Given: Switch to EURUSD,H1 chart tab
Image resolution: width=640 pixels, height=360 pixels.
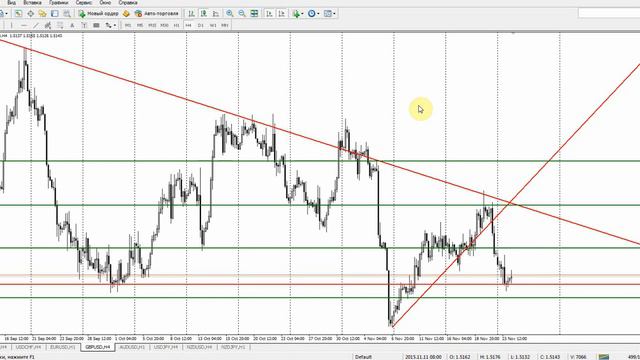Looking at the screenshot, I should point(62,347).
